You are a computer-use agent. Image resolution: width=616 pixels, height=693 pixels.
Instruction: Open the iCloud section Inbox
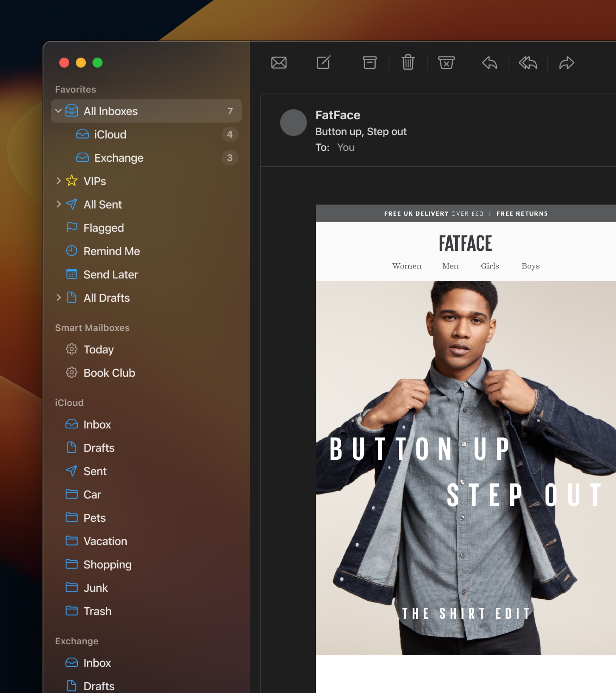[x=146, y=424]
